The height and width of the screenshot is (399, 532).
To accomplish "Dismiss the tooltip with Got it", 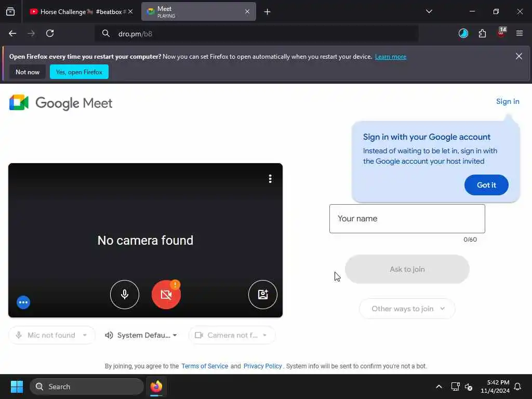I will coord(486,185).
